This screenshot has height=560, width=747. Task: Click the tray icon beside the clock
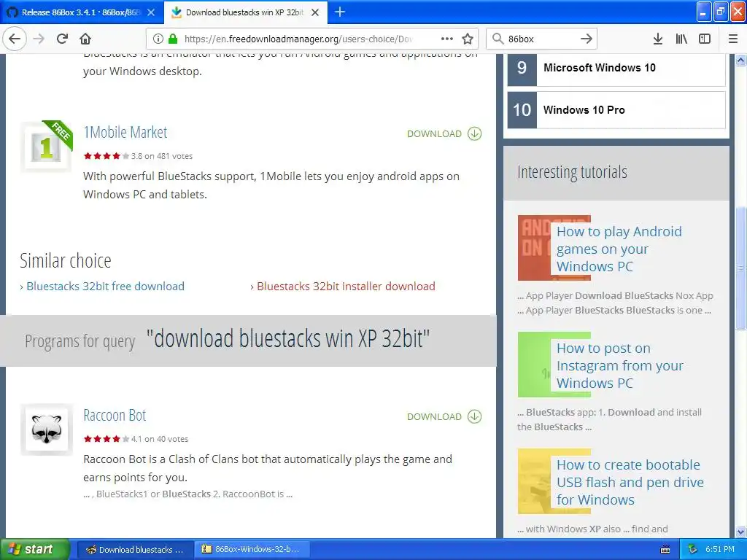692,550
